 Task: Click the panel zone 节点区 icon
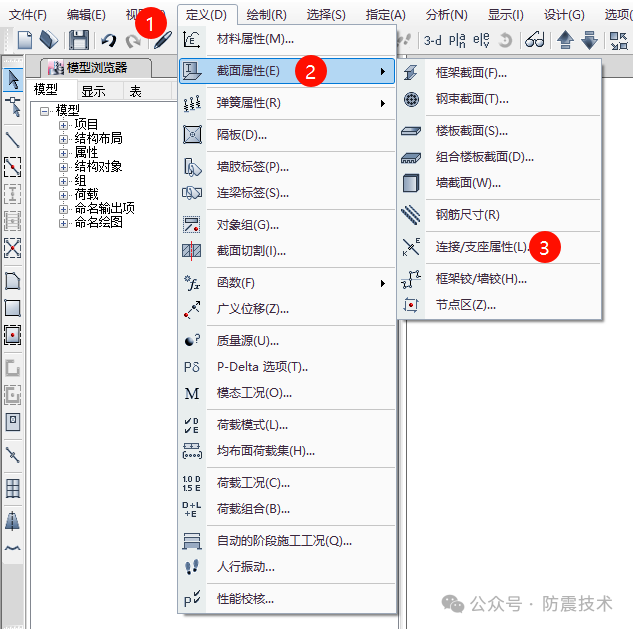(x=411, y=305)
